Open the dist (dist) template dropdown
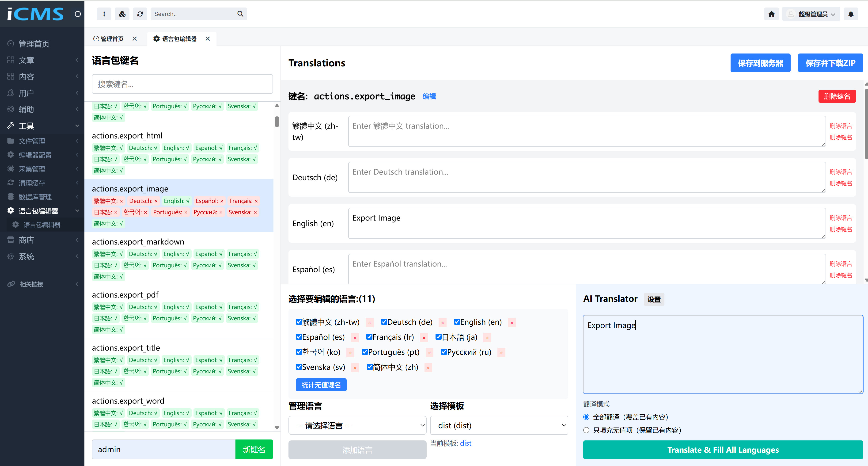 [499, 425]
